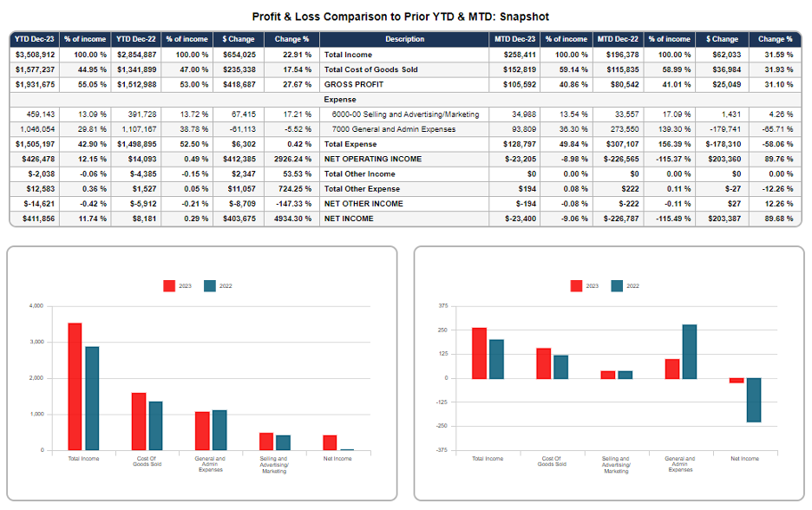
Task: Click the MTD Dec-22 column header
Action: 618,39
